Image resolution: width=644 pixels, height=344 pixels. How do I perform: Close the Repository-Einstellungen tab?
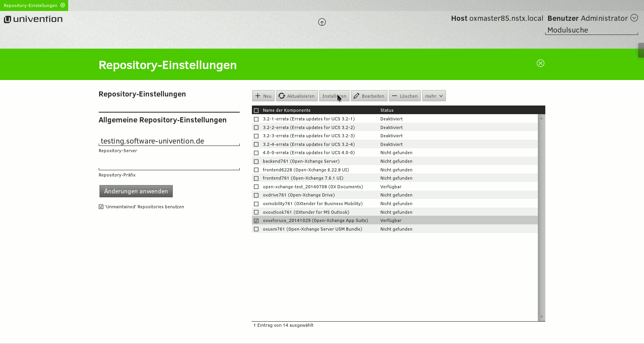point(63,5)
